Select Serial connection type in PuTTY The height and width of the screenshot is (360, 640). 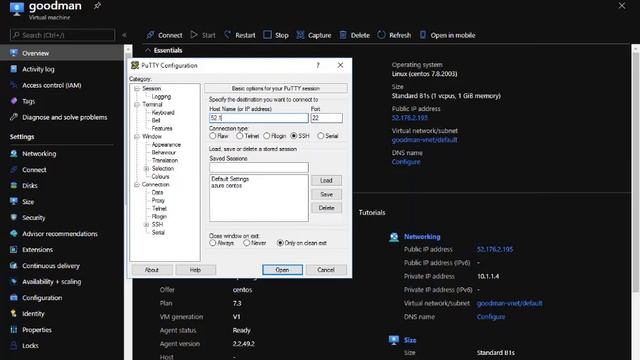[321, 136]
